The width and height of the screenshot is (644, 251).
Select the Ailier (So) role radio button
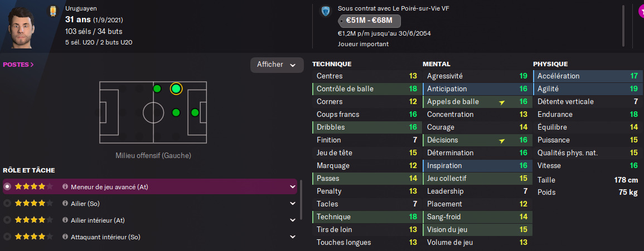tap(7, 204)
